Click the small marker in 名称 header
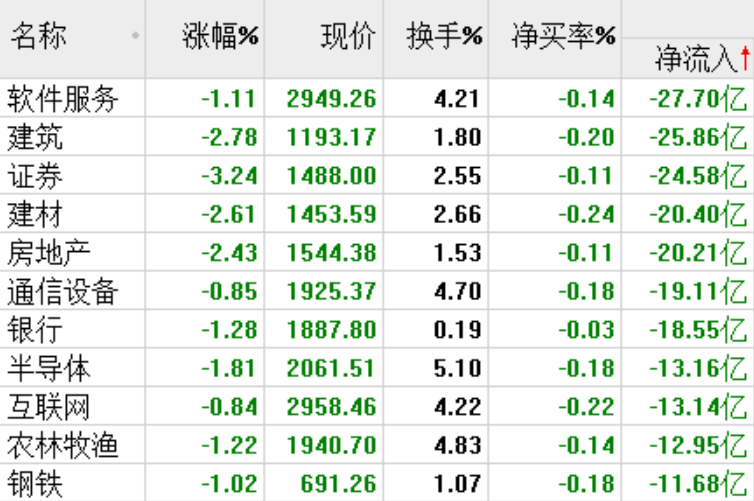This screenshot has height=501, width=754. click(135, 37)
